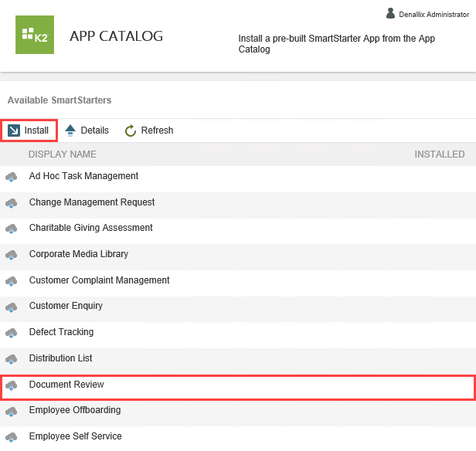This screenshot has width=476, height=451.
Task: Refresh the SmartStarters list
Action: (148, 131)
